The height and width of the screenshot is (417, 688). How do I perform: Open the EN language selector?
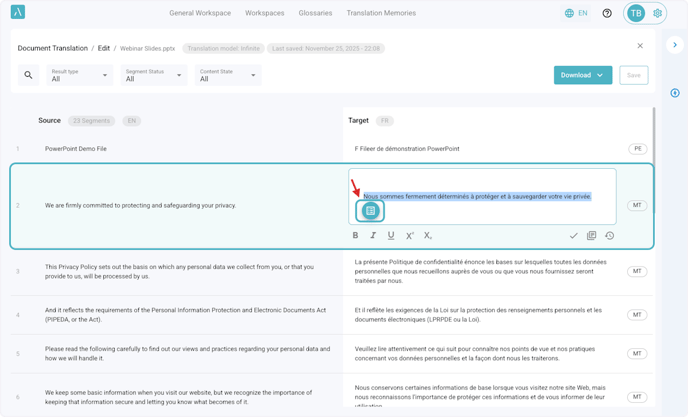tap(576, 14)
